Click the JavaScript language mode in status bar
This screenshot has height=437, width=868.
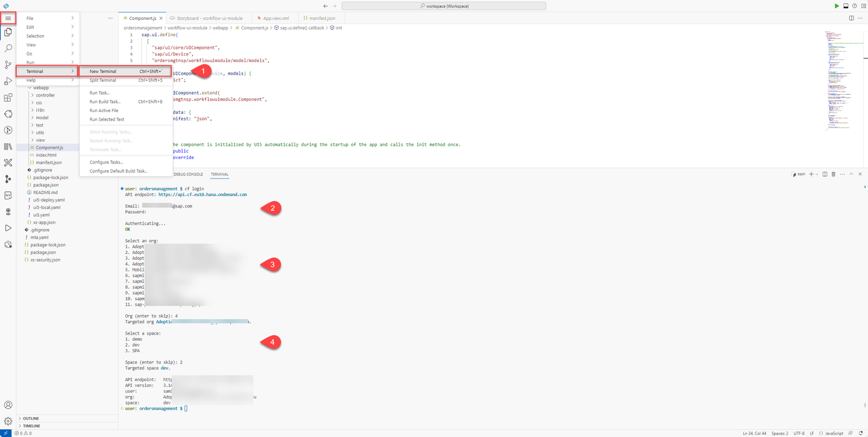834,433
